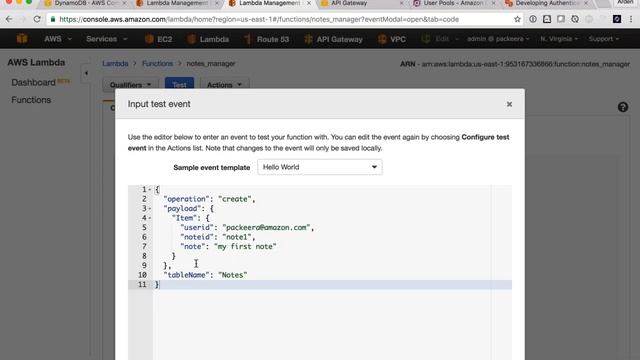Switch to the first Lambda Management tab
Image resolution: width=640 pixels, height=360 pixels.
pyautogui.click(x=177, y=4)
